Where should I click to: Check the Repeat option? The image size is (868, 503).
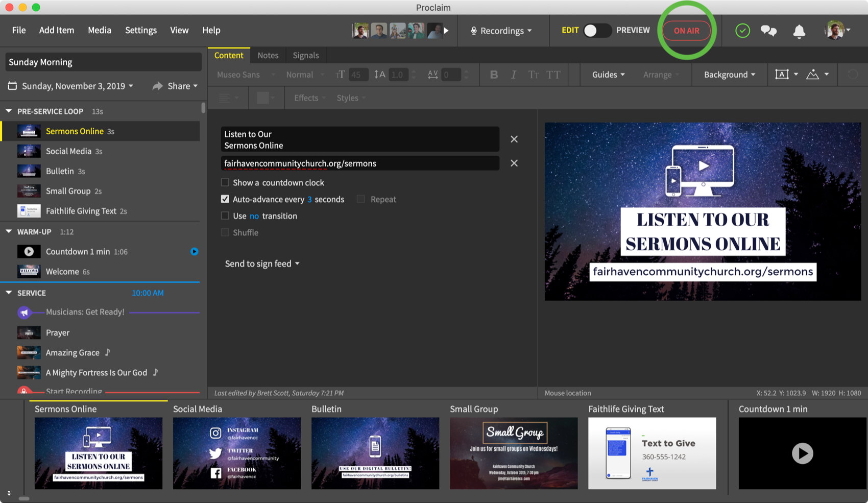pyautogui.click(x=360, y=199)
